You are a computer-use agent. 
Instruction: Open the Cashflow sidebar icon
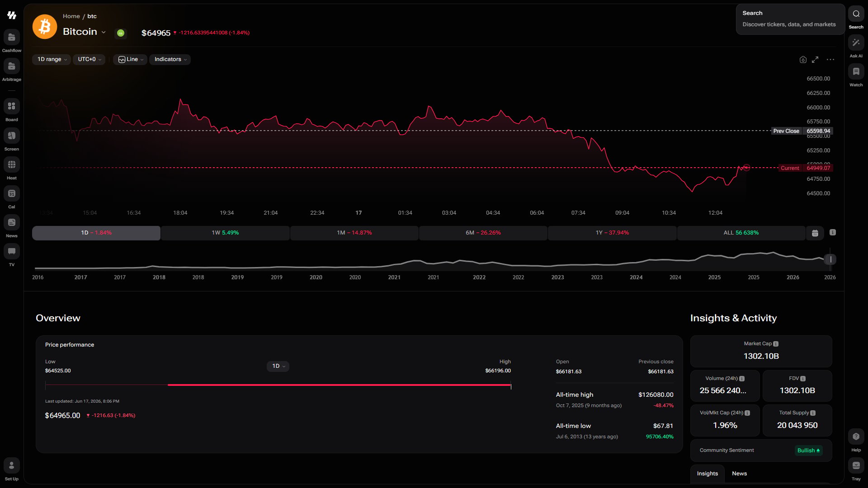click(x=12, y=38)
